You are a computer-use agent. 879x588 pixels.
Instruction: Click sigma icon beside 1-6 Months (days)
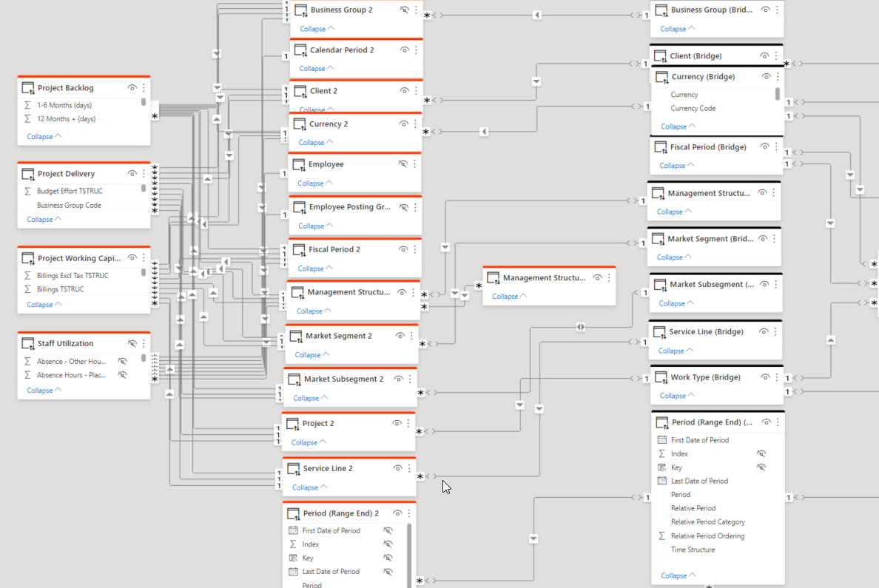[27, 105]
